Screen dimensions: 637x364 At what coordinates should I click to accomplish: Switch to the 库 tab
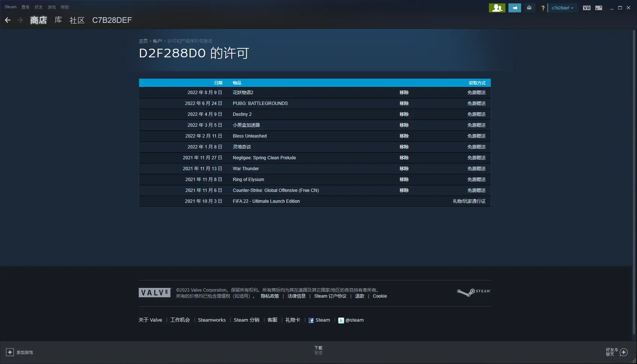coord(58,20)
